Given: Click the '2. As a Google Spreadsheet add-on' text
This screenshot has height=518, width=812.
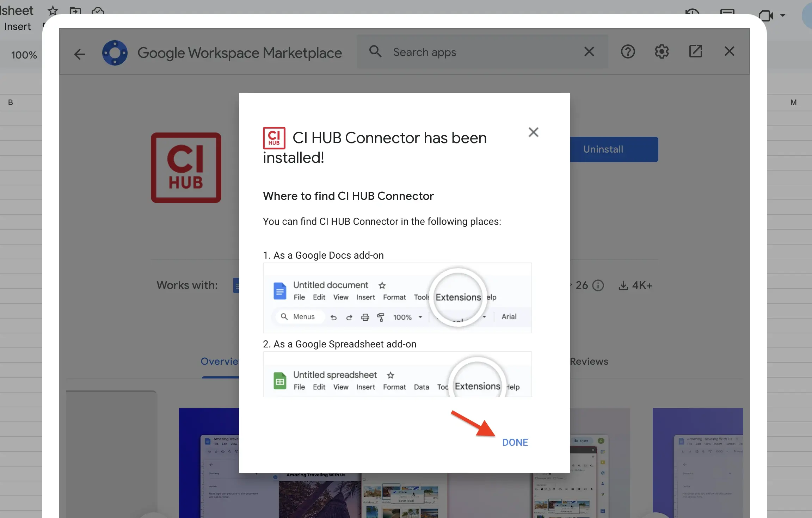Looking at the screenshot, I should (x=339, y=344).
